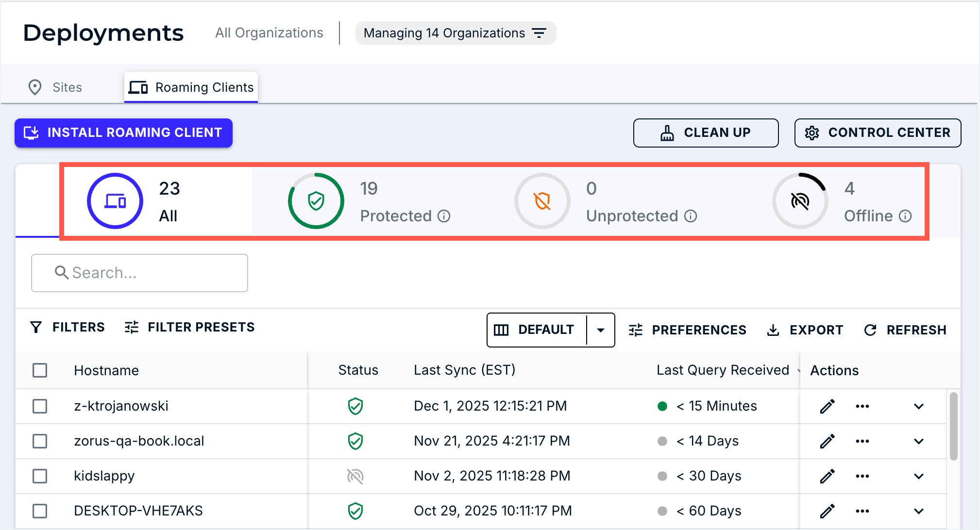Open three-dot menu for kidslappy row
980x530 pixels.
click(x=862, y=476)
